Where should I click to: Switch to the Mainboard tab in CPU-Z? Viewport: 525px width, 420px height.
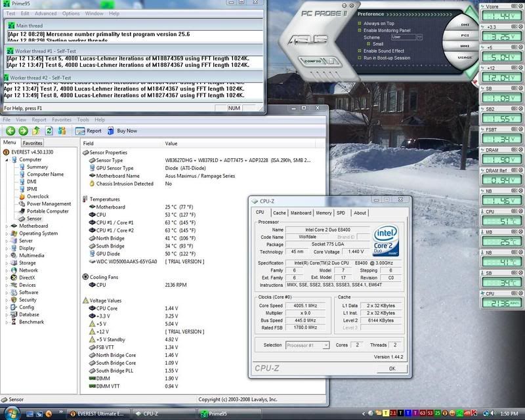301,213
